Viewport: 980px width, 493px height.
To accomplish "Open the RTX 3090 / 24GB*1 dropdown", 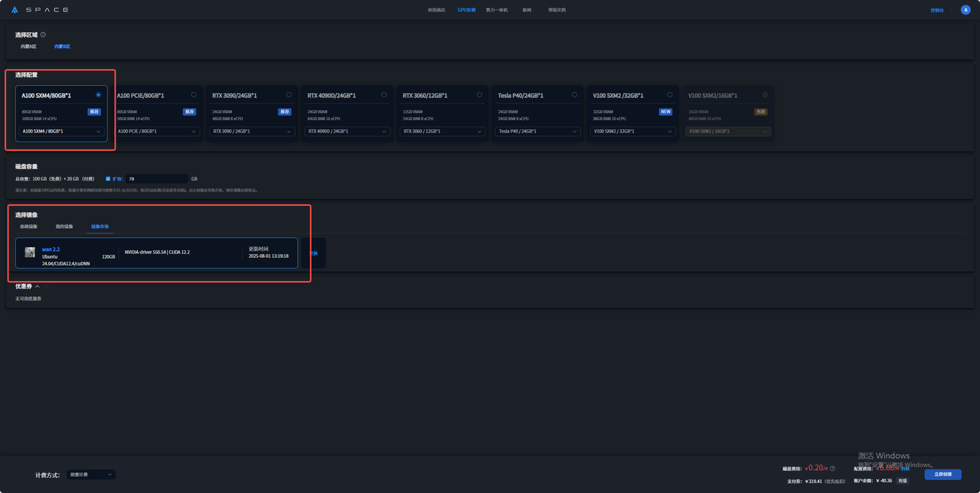I will pyautogui.click(x=252, y=131).
